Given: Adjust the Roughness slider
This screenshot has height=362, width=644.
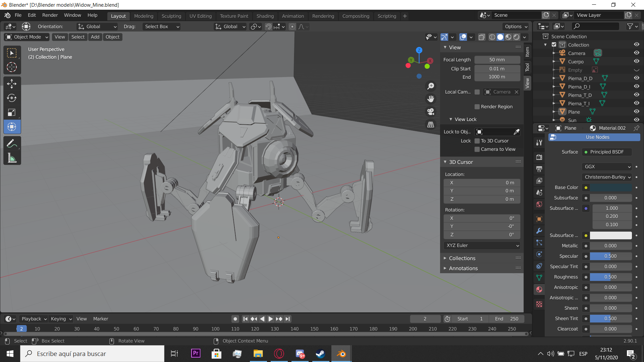Looking at the screenshot, I should pos(610,277).
